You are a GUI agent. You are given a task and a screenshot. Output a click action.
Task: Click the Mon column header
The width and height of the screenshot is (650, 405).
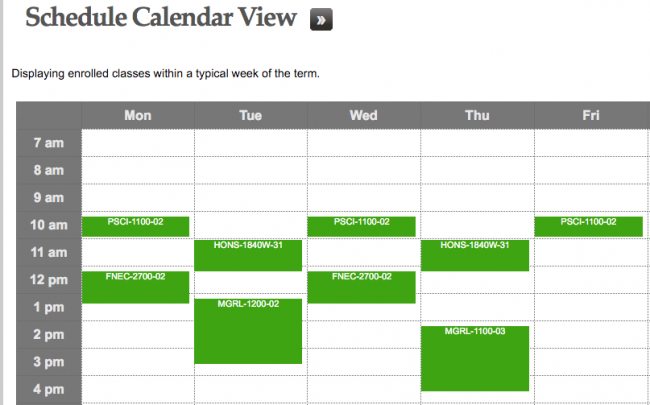[138, 116]
